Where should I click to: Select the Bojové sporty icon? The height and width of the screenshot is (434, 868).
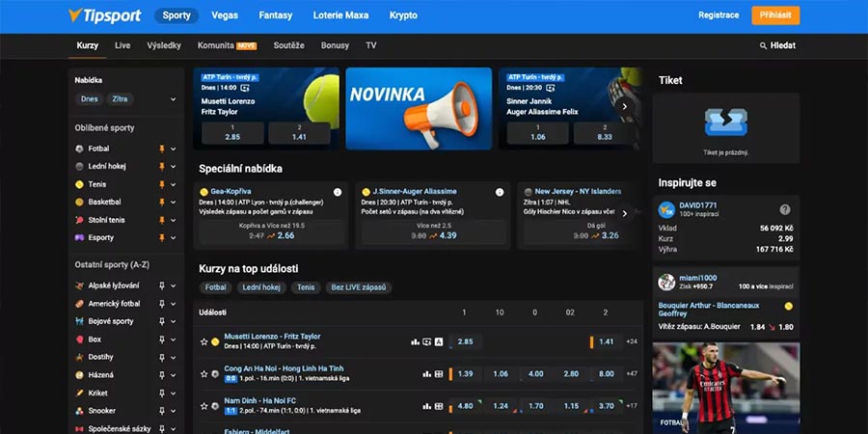click(x=80, y=321)
